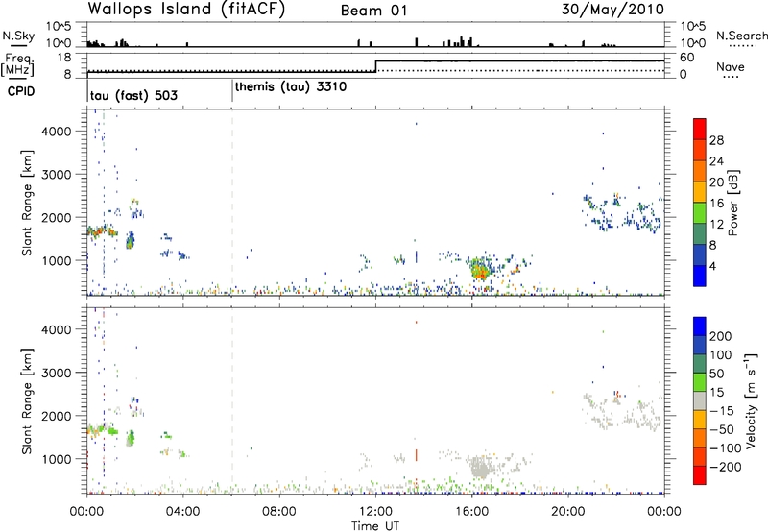Click the grey swatch of the Velocity colorbar

(700, 400)
